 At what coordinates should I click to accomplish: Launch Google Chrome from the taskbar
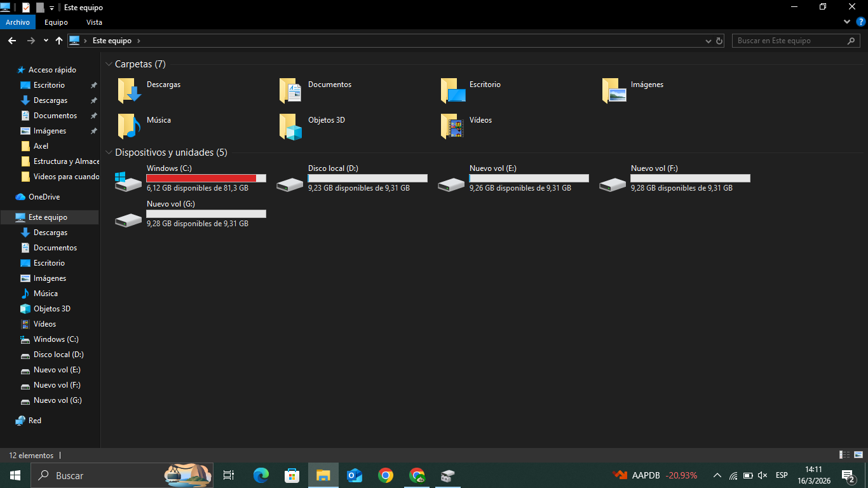385,475
